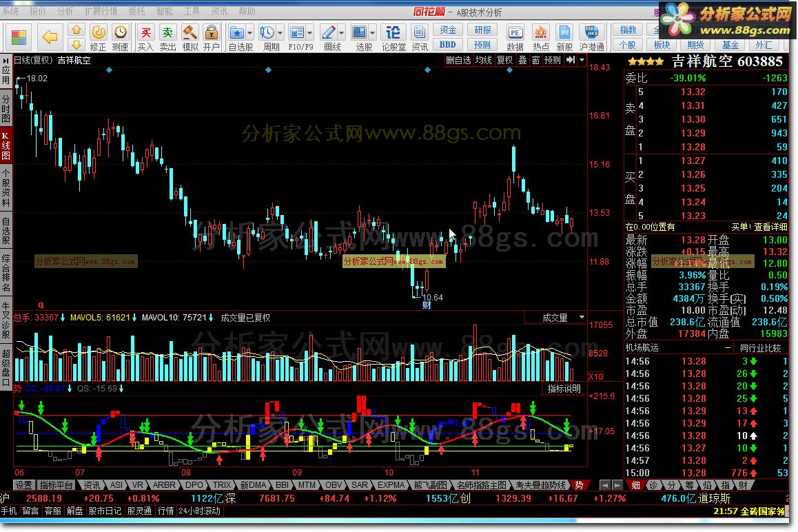Expand dropdown arrow next to 周期
Image resolution: width=798 pixels, height=532 pixels.
pos(280,33)
